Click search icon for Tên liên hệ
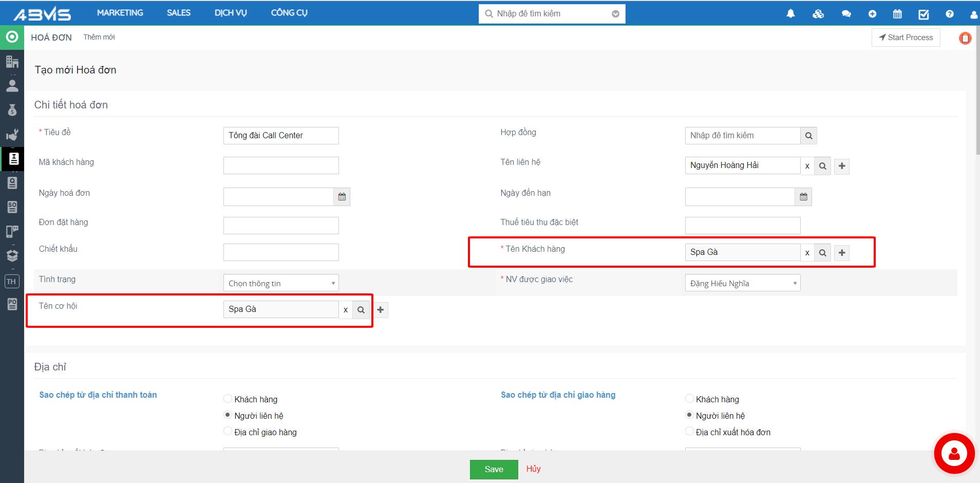Image resolution: width=980 pixels, height=483 pixels. (x=822, y=166)
